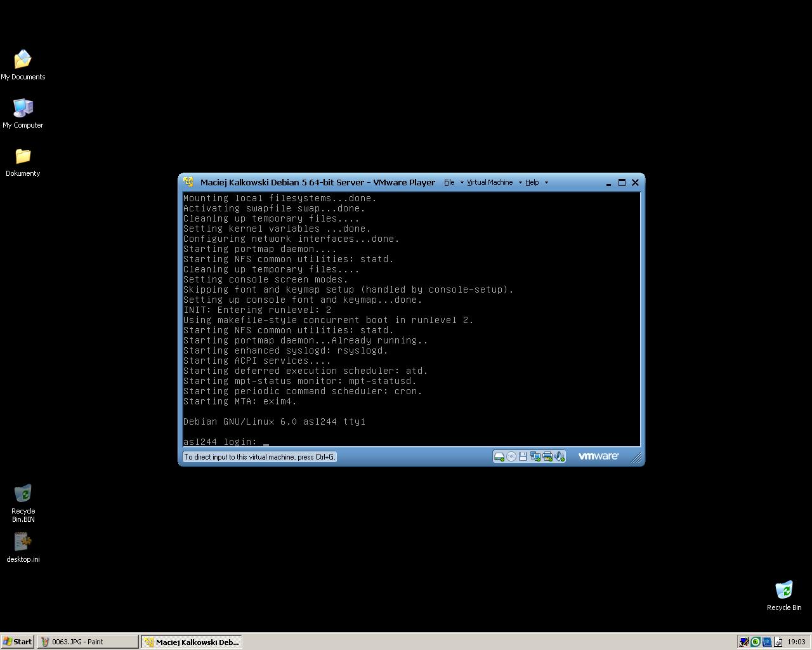The image size is (812, 650).
Task: Click the VMware Player title bar icon
Action: coord(188,182)
